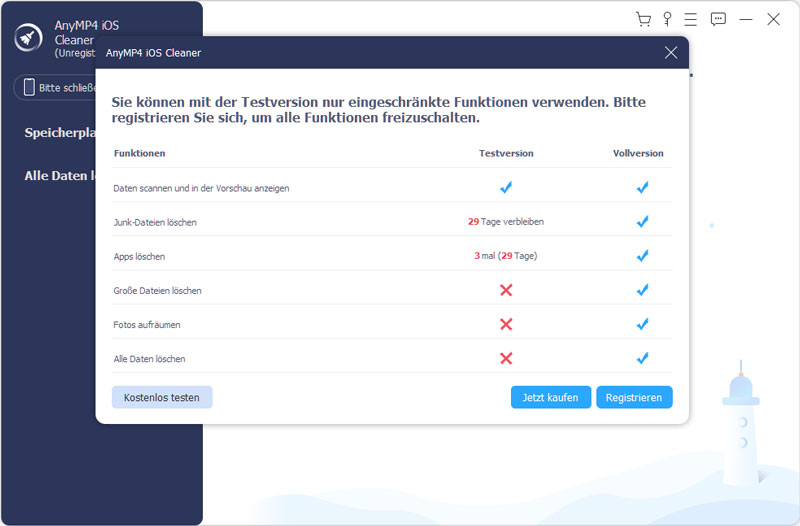Click 'Große Dateien löschen' row label

click(157, 291)
